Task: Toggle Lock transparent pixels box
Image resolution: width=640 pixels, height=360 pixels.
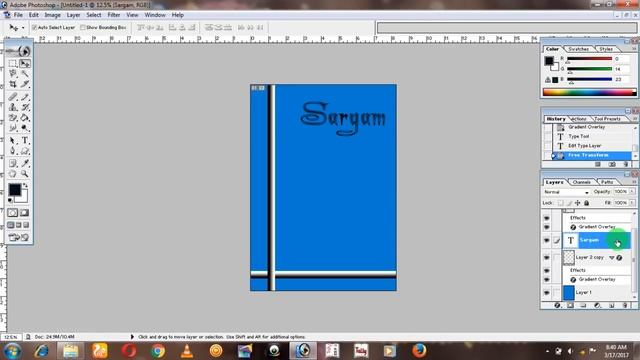Action: point(560,203)
